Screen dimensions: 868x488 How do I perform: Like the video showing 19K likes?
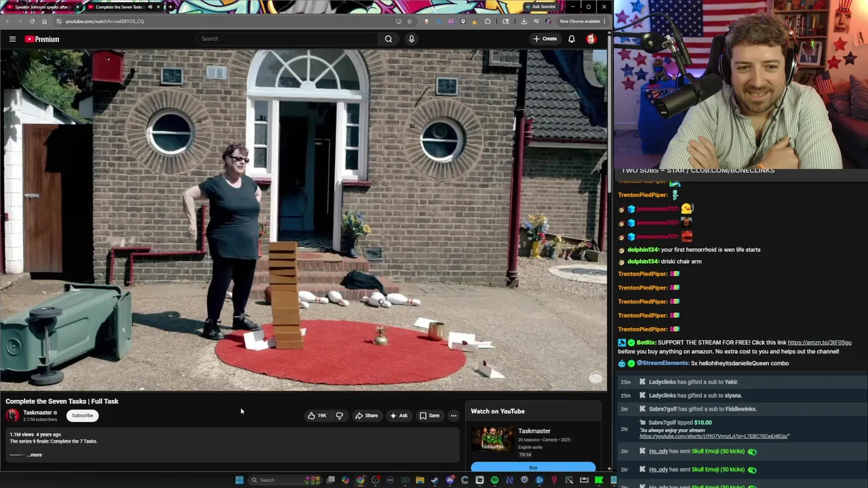[317, 415]
